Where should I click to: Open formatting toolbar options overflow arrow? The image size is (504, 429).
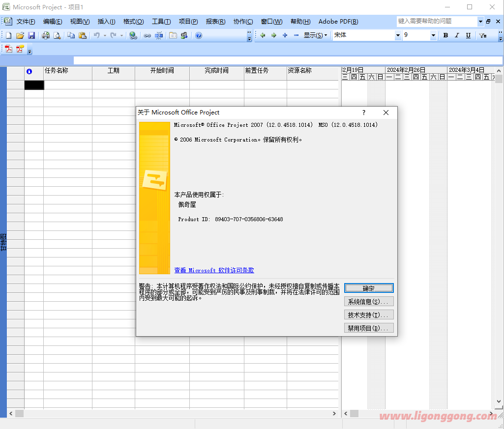(501, 36)
